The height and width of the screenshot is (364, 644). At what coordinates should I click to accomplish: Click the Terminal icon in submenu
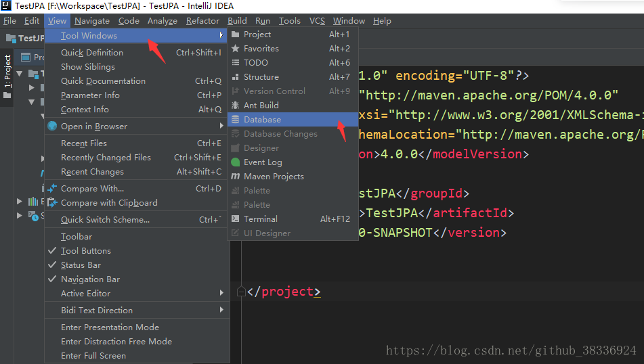(236, 219)
